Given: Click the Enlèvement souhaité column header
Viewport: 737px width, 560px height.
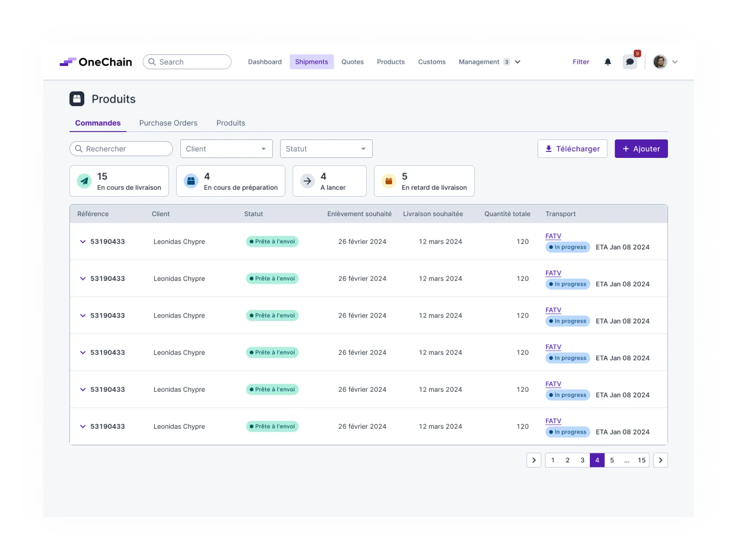Looking at the screenshot, I should point(359,214).
